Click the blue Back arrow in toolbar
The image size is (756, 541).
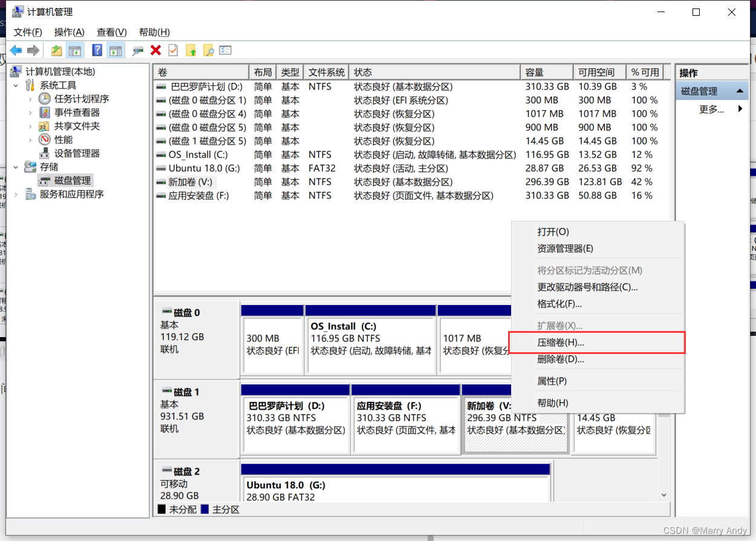[16, 51]
